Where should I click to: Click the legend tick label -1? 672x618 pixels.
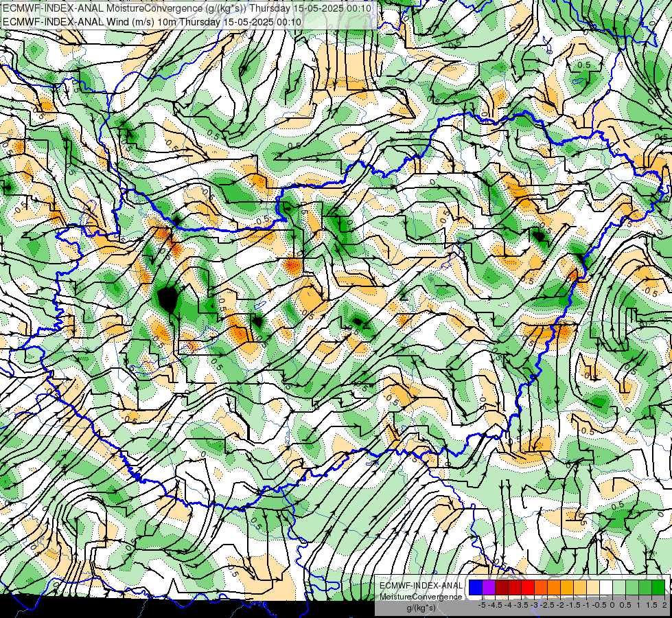tap(586, 605)
